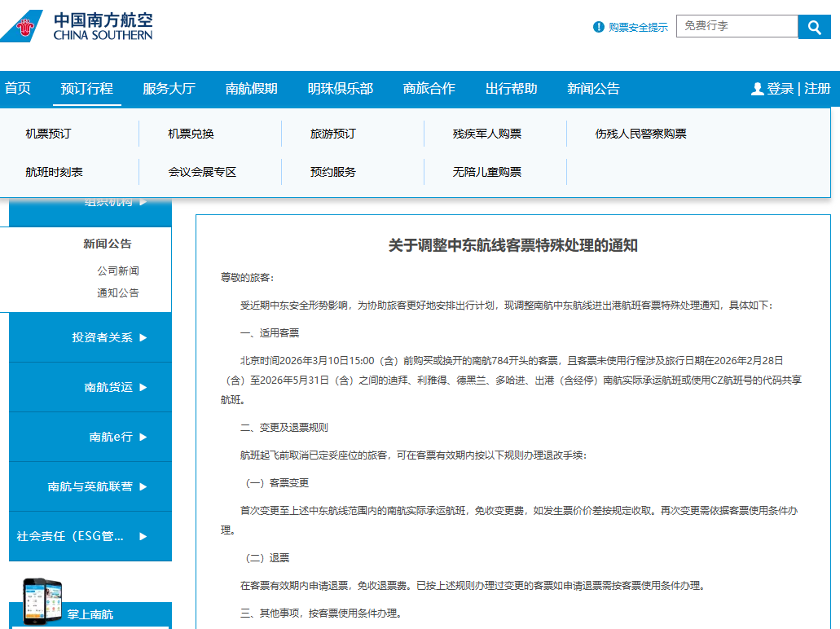Screen dimensions: 840x629
Task: Open 明珠俱乐部 in the navigation bar
Action: (340, 89)
